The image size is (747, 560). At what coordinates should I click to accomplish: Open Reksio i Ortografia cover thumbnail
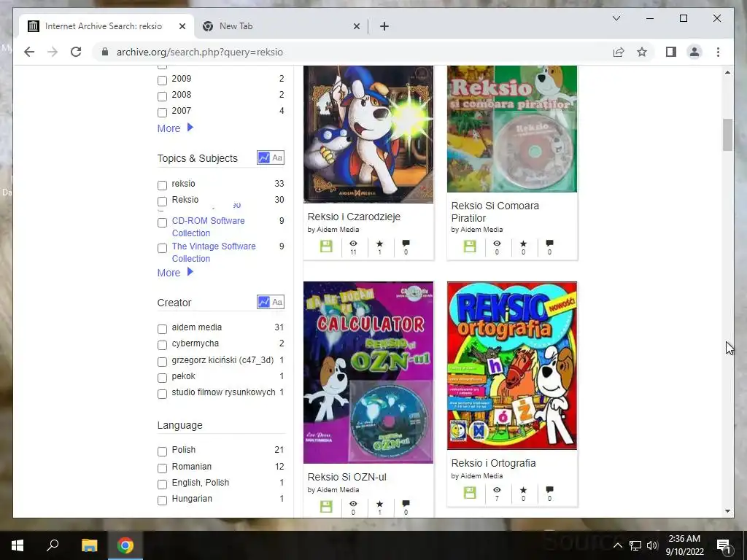pyautogui.click(x=511, y=366)
